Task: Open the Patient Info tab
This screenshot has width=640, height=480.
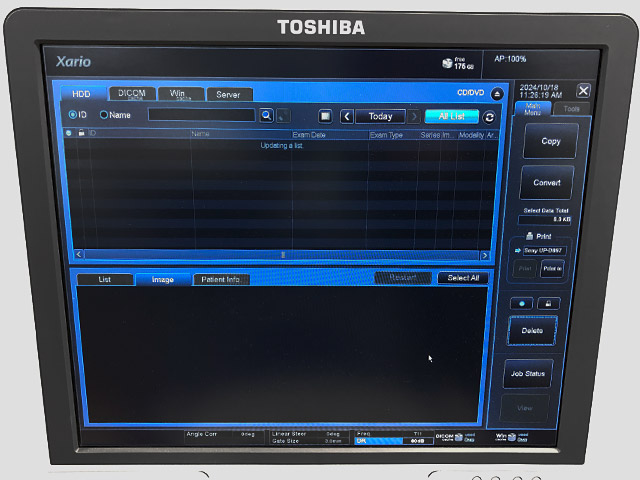Action: click(x=220, y=280)
